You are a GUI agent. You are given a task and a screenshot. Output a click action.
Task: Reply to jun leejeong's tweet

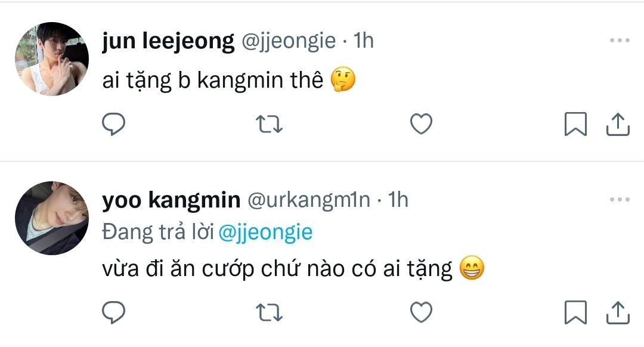point(113,124)
